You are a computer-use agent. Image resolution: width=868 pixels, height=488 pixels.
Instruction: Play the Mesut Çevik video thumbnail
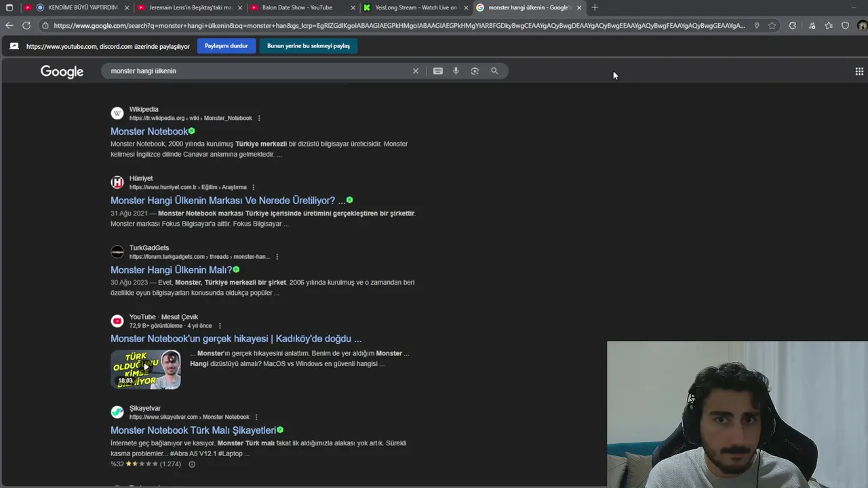point(146,369)
